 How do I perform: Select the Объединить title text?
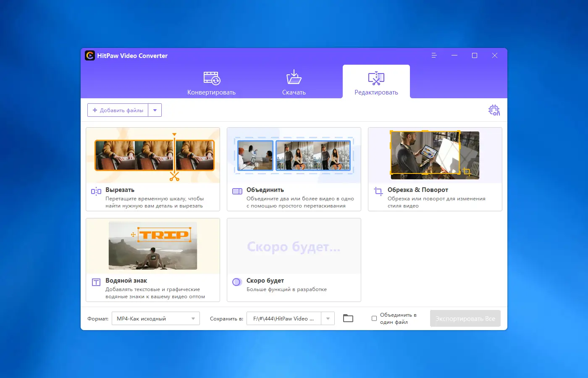[265, 190]
